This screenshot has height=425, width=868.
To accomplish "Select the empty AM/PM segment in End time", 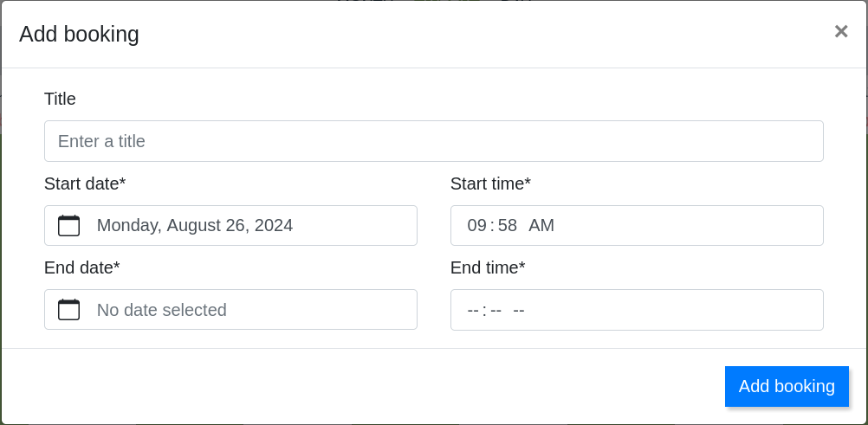I will 519,310.
